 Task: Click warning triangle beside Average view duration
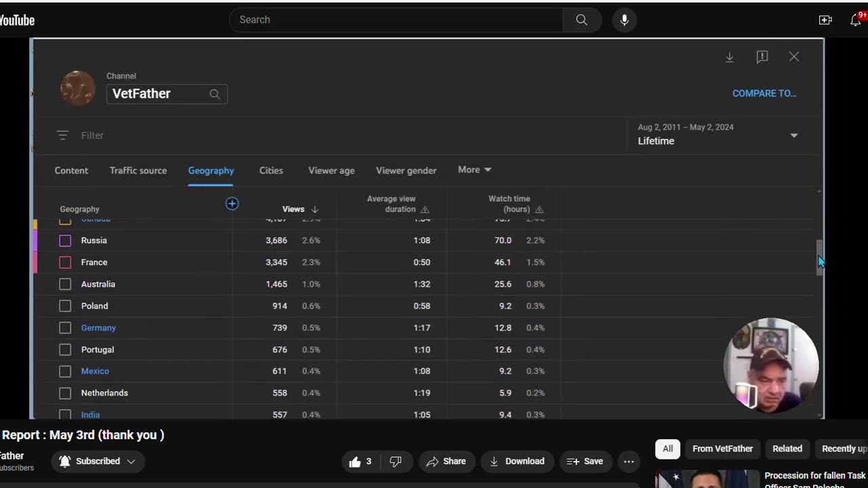[425, 209]
